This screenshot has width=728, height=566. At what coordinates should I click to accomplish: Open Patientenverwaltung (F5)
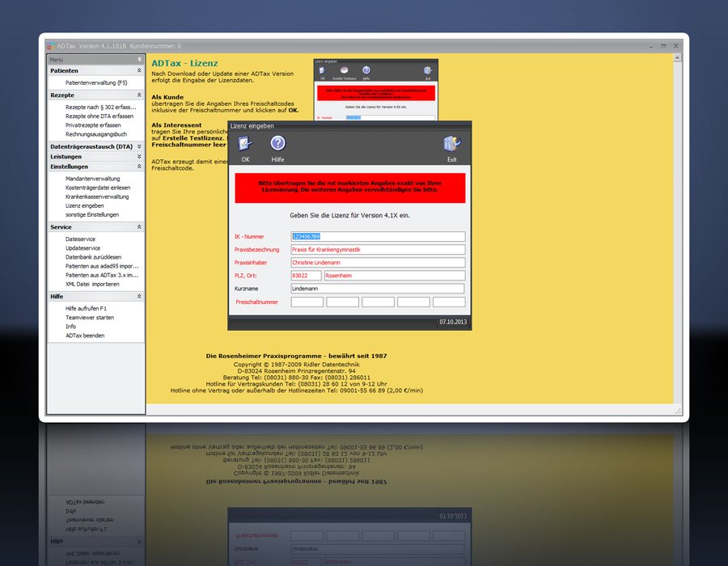96,82
